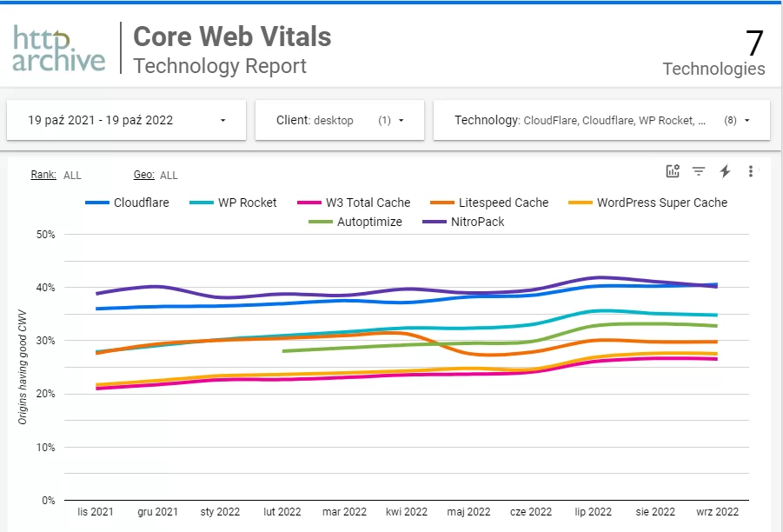The height and width of the screenshot is (532, 783).
Task: Toggle Litespeed Cache legend entry
Action: (489, 203)
